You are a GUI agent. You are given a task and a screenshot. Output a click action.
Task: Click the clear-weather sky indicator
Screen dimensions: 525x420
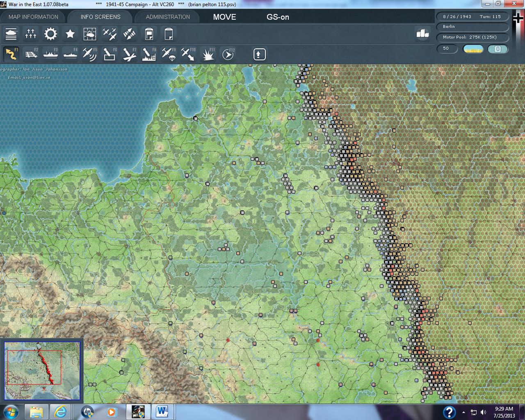[473, 49]
